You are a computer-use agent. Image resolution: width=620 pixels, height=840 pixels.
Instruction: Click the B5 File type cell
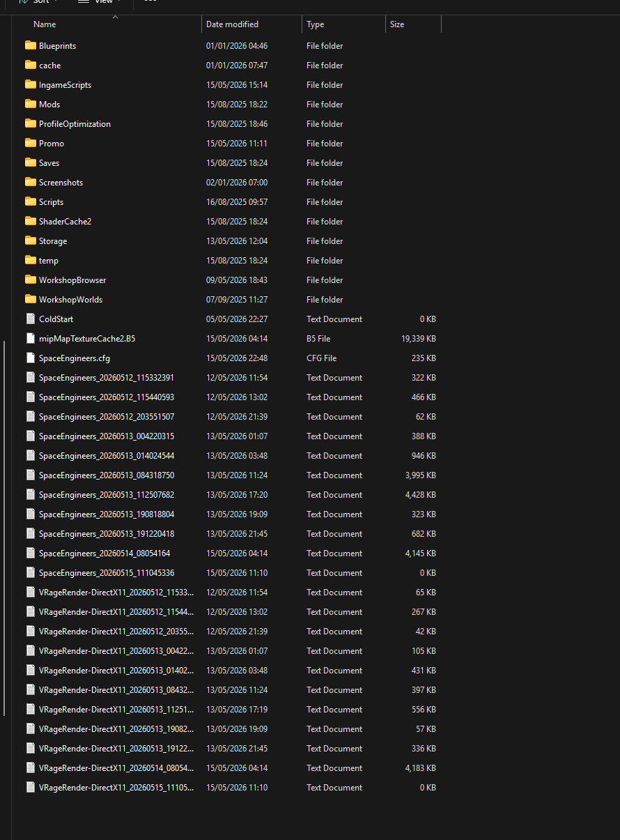click(318, 338)
